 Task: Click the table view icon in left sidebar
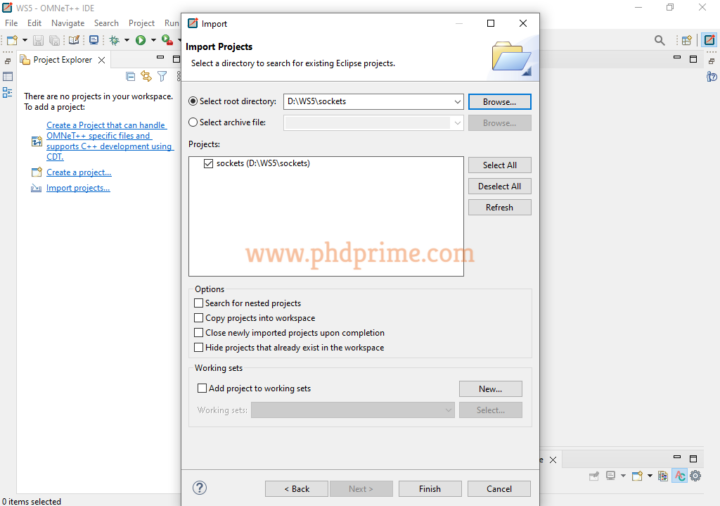8,77
